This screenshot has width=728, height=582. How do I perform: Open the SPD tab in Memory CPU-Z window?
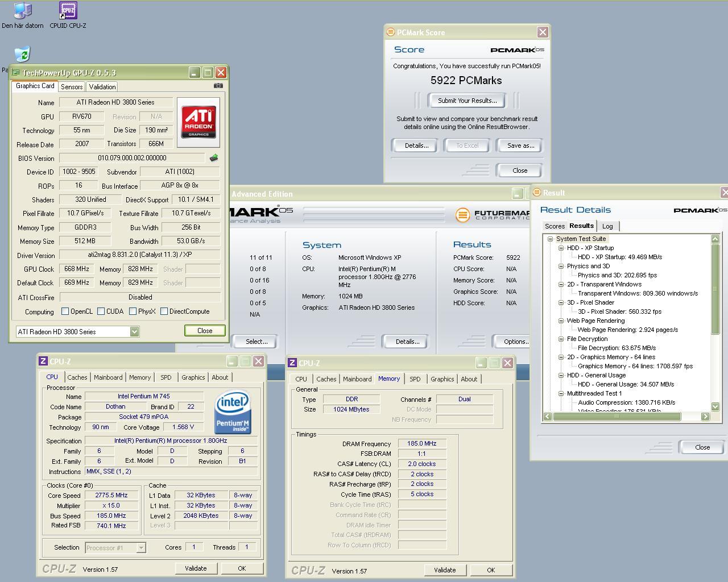pos(415,379)
